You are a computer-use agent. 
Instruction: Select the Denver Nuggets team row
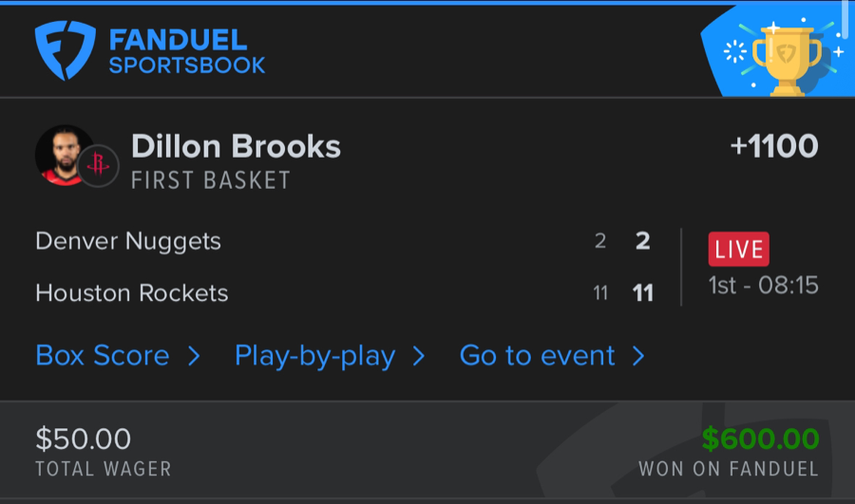[x=128, y=241]
